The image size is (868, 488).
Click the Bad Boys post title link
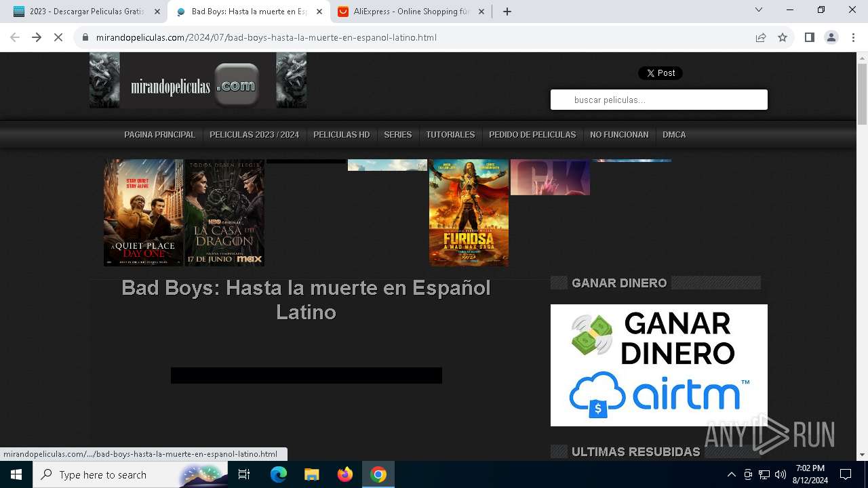pyautogui.click(x=306, y=300)
